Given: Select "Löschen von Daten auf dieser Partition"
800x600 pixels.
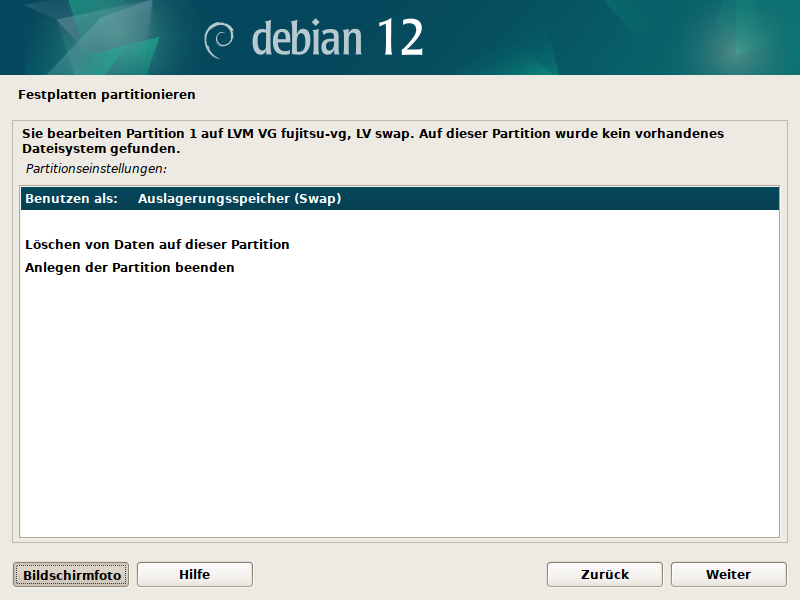Looking at the screenshot, I should 157,244.
